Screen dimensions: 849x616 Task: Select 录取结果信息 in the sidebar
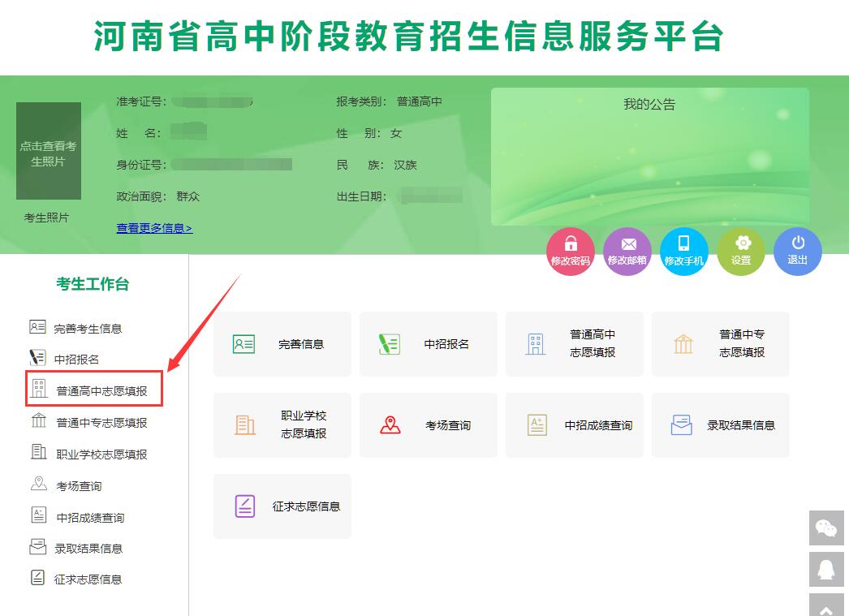76,548
